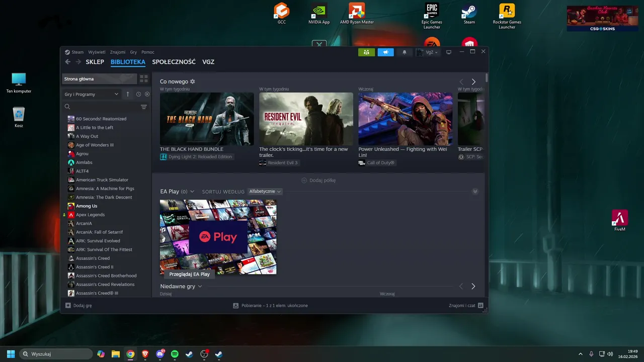Select ARK: Survival Evolved in library

pyautogui.click(x=98, y=241)
